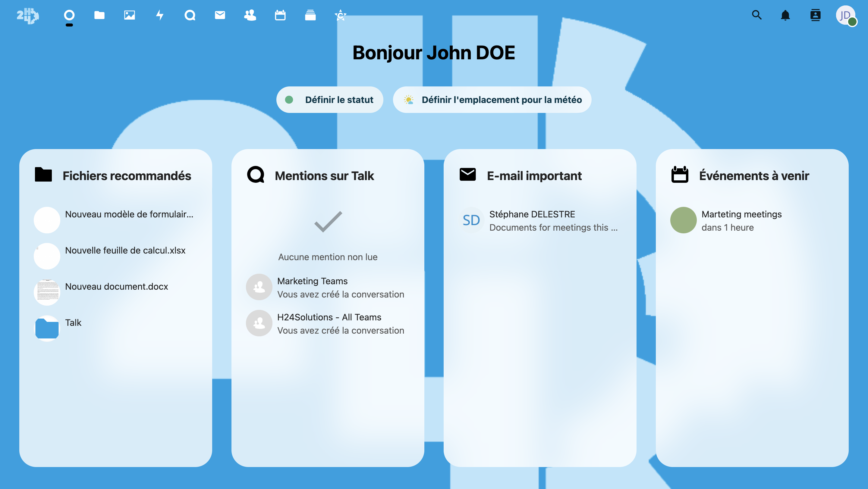Image resolution: width=868 pixels, height=489 pixels.
Task: Click the Talk icon in Mentions widget header
Action: pos(256,175)
